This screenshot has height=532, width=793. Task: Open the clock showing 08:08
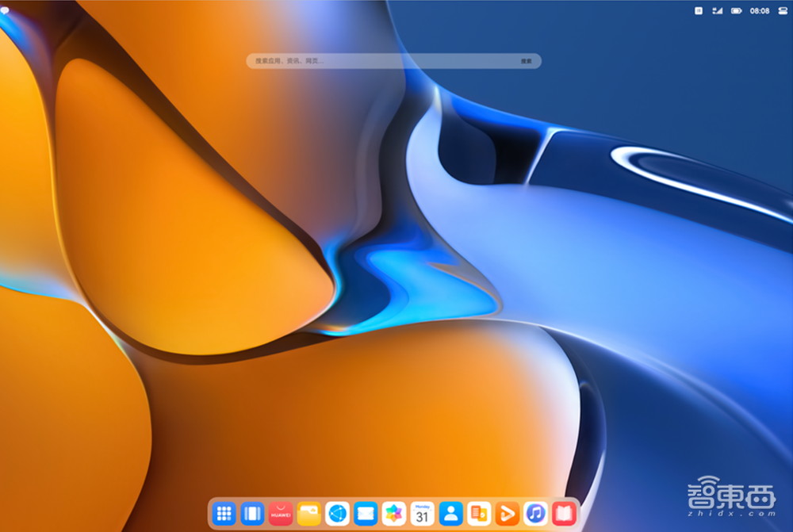tap(760, 11)
